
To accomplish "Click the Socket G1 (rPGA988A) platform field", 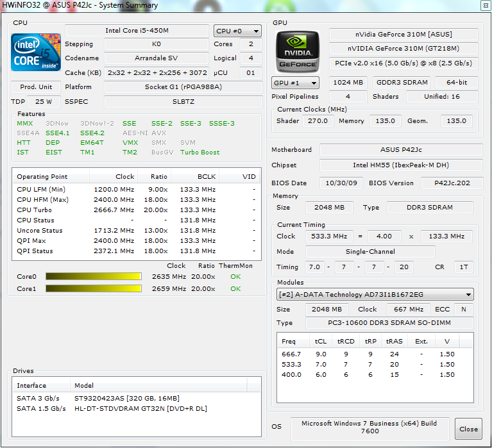I will pyautogui.click(x=183, y=87).
